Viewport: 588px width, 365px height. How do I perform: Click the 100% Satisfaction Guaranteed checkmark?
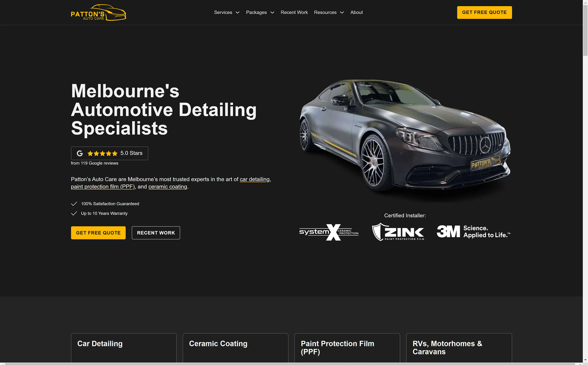[x=74, y=204]
